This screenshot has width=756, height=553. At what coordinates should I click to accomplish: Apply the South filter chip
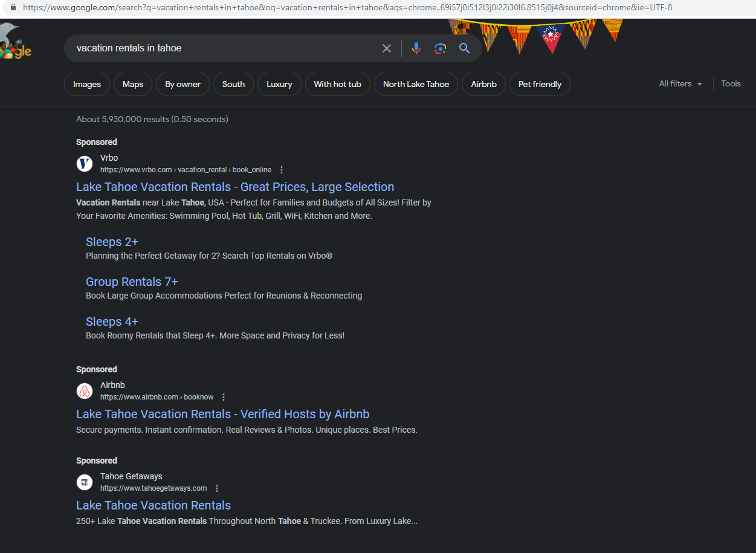233,84
